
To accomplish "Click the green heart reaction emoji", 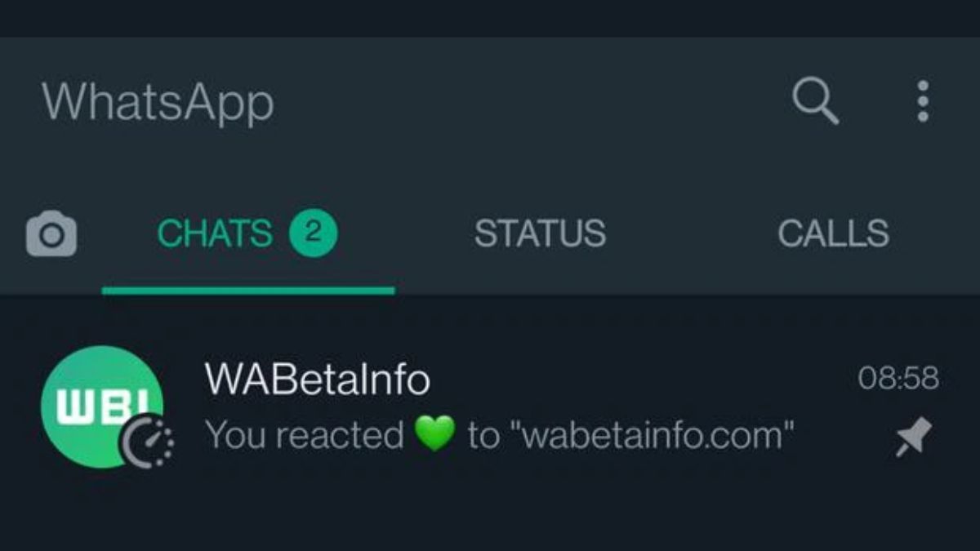I will pyautogui.click(x=435, y=435).
